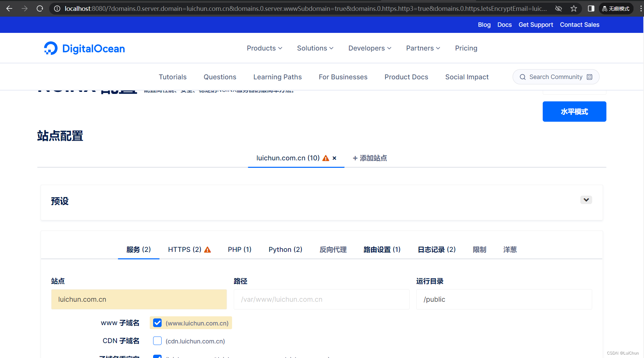Click the incognito mode indicator
The height and width of the screenshot is (358, 644).
point(616,8)
